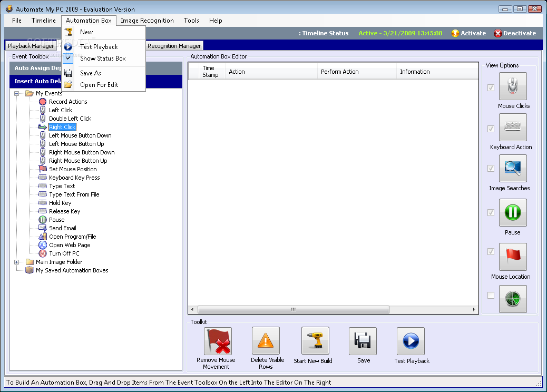Click the Auto Assign bar in Event Toolbox
This screenshot has width=547, height=392.
(36, 68)
